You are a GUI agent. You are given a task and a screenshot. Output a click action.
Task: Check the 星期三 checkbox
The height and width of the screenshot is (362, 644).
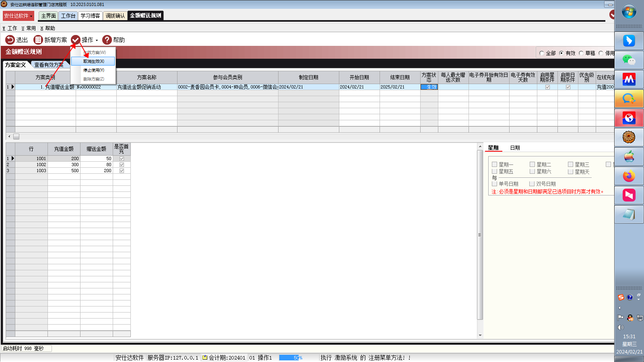pos(571,164)
